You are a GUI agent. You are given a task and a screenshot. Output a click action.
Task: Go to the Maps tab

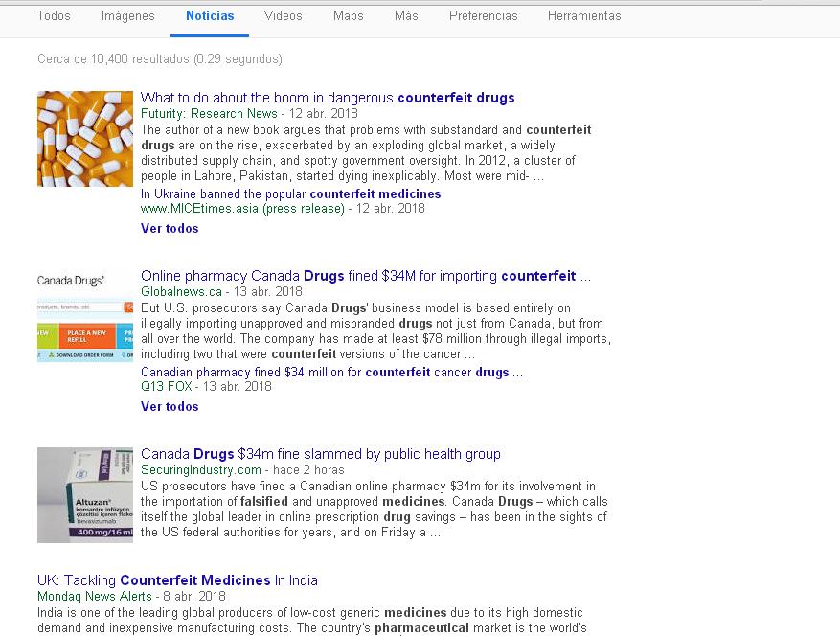click(x=349, y=16)
